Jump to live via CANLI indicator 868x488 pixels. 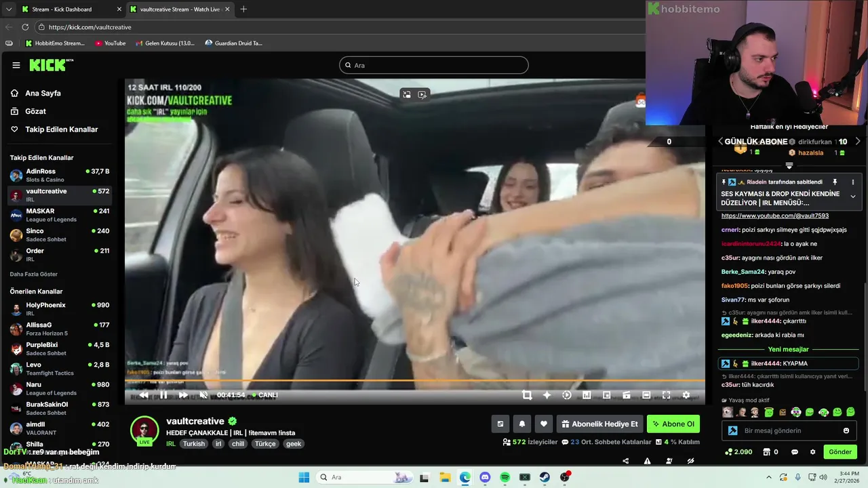click(x=265, y=395)
